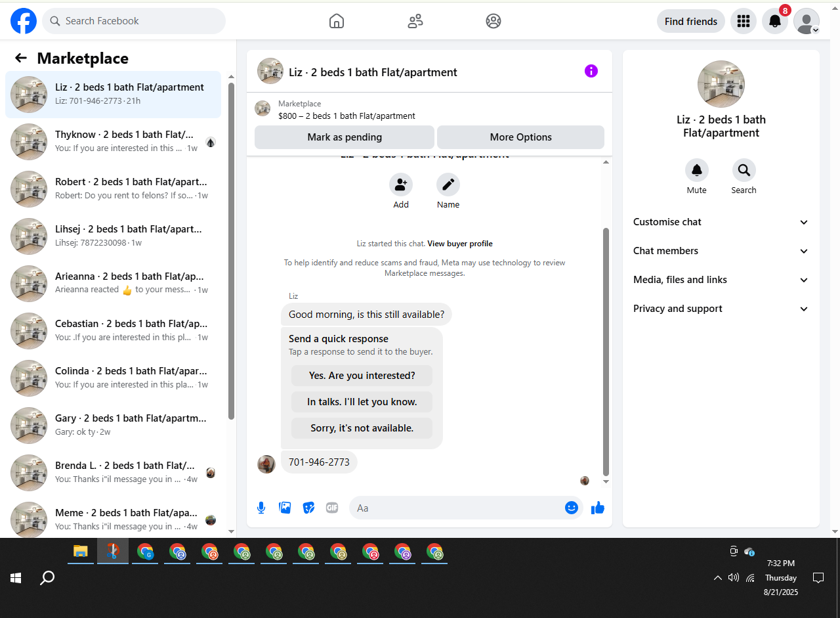Open Liz conversation in chat list
Viewport: 840px width, 618px height.
pos(113,95)
